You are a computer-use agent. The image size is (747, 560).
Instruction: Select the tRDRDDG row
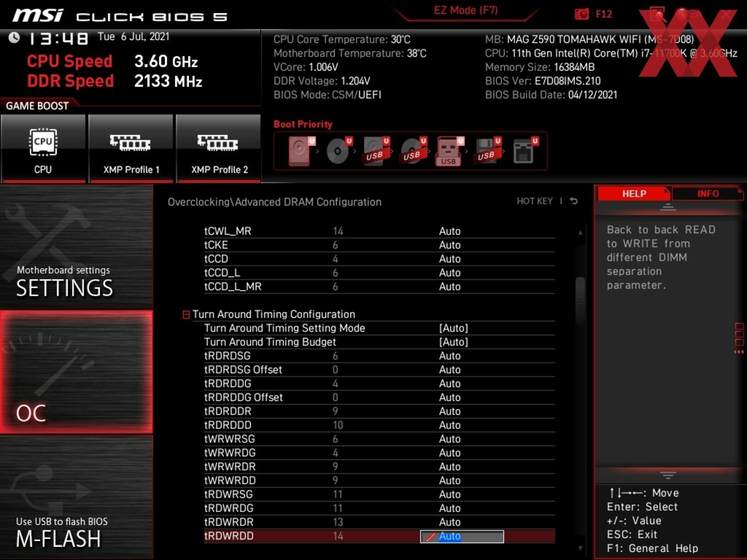(x=379, y=383)
